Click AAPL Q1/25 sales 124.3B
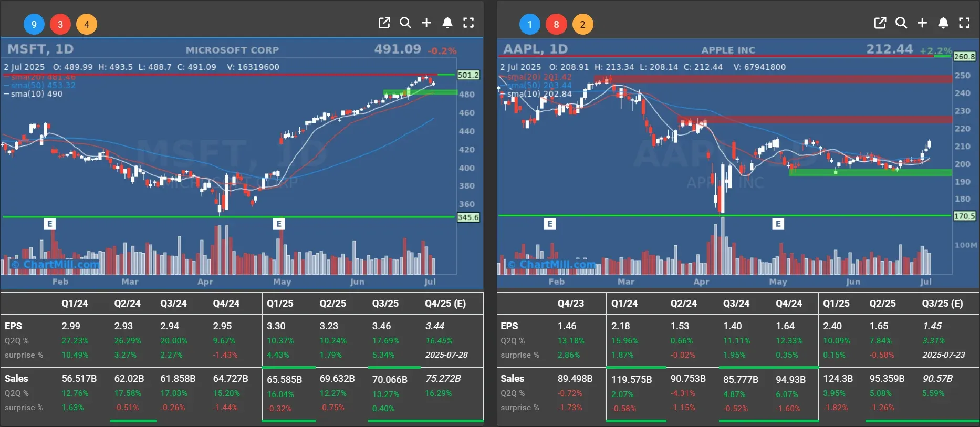Image resolution: width=980 pixels, height=427 pixels. pyautogui.click(x=838, y=379)
